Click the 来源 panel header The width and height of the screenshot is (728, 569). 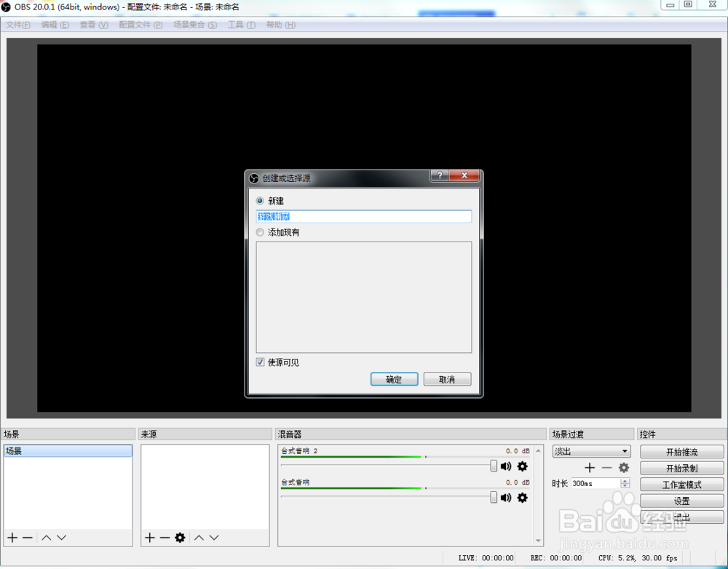click(x=205, y=434)
